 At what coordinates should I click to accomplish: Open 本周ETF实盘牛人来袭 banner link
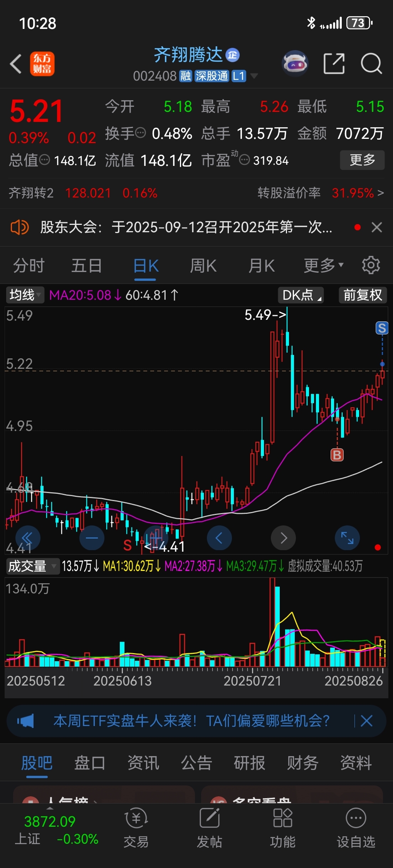click(x=191, y=721)
